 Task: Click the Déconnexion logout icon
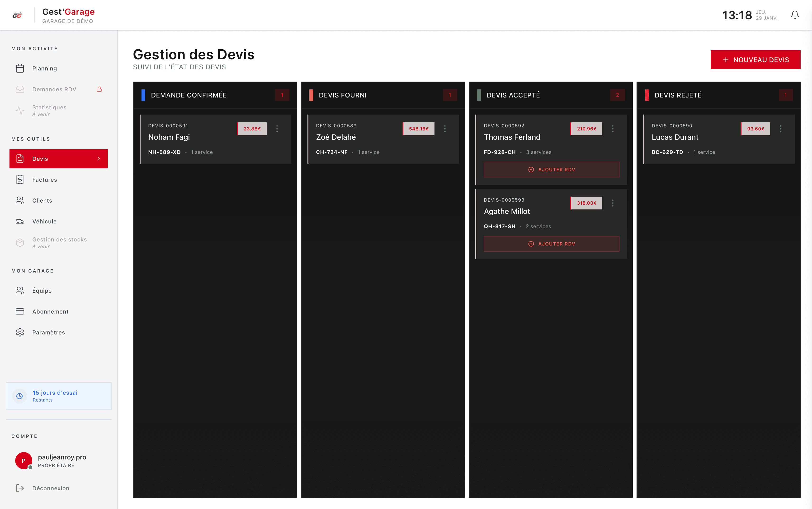point(20,488)
